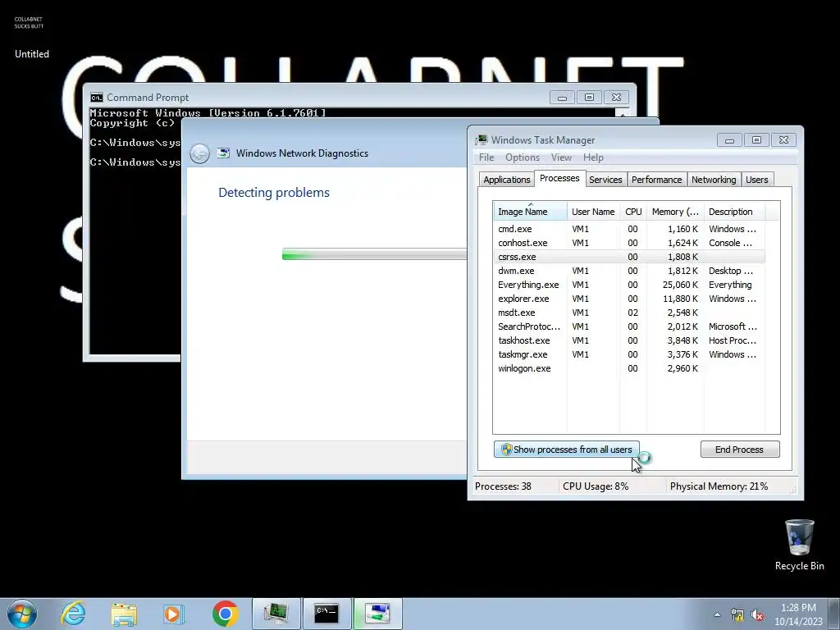The height and width of the screenshot is (630, 840).
Task: Sort processes by CPU column
Action: [633, 212]
